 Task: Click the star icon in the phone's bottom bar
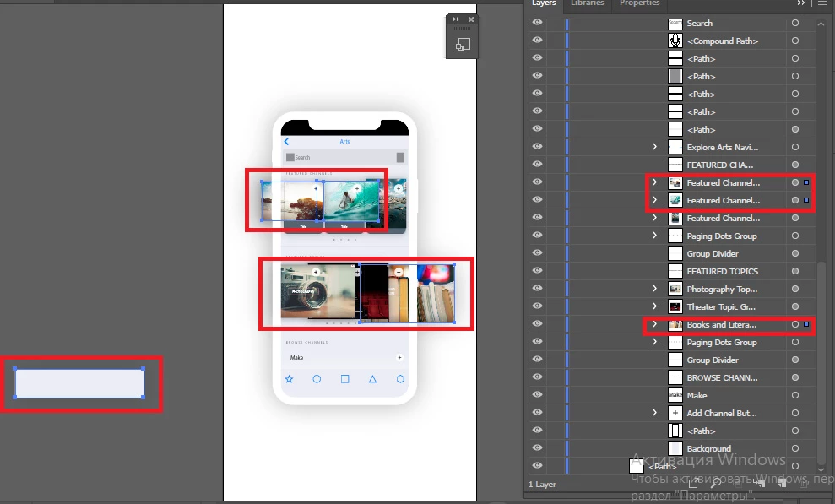[x=289, y=379]
